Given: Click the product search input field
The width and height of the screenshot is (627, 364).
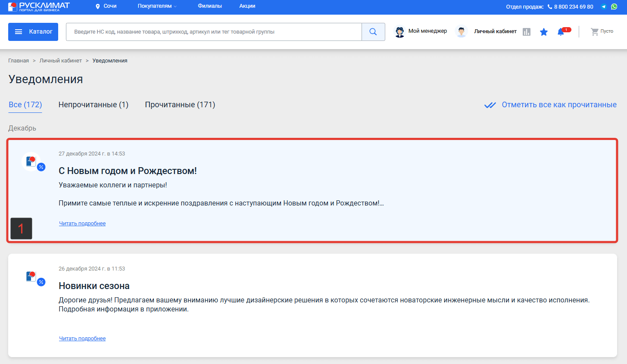Looking at the screenshot, I should coord(214,32).
